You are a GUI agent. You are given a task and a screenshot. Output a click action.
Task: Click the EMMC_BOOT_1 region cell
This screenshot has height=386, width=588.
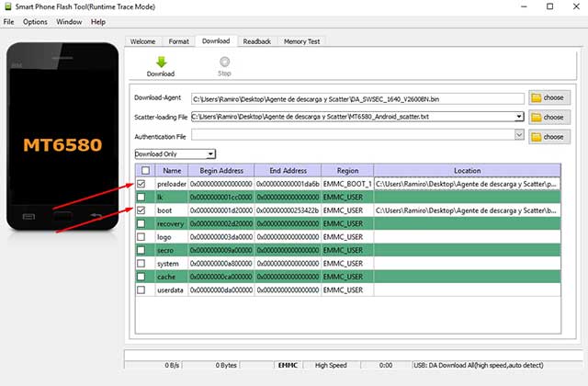(x=347, y=184)
